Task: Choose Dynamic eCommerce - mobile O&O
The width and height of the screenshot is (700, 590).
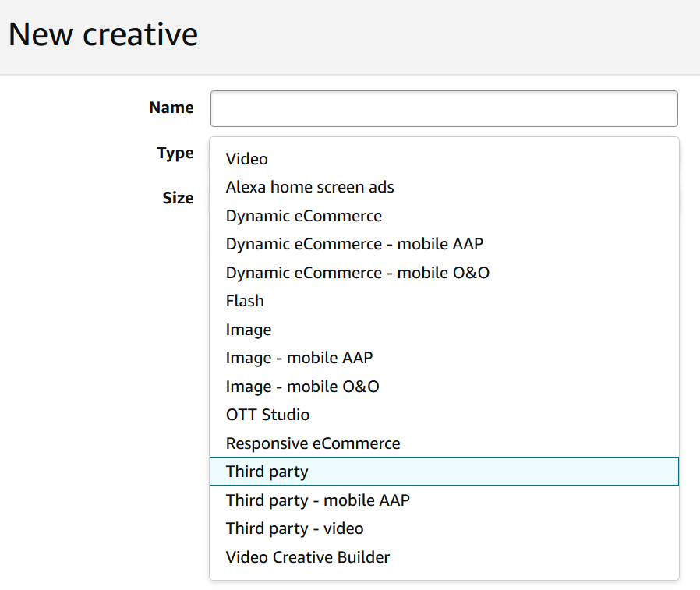Action: [357, 273]
